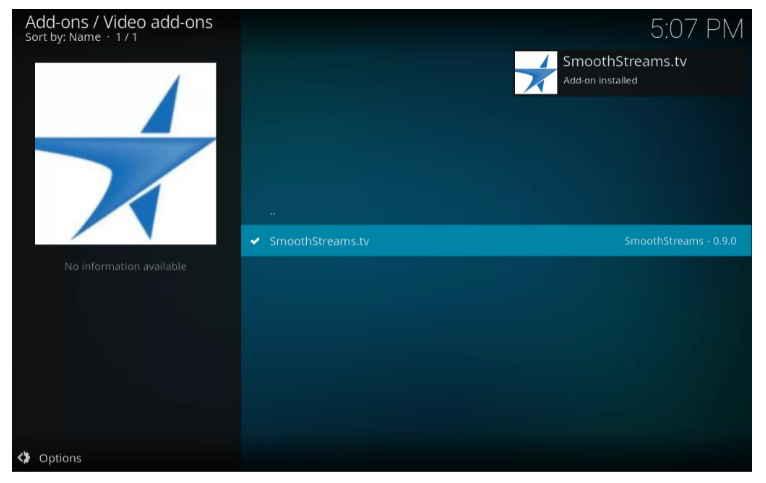Click the checkmark next to SmoothStreams.tv
The image size is (766, 483).
(255, 241)
